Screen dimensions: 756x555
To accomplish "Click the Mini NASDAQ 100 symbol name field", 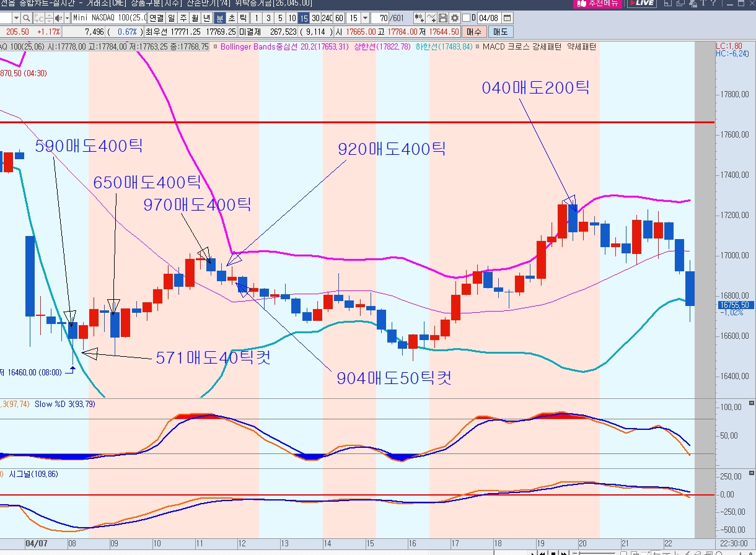I will click(109, 18).
